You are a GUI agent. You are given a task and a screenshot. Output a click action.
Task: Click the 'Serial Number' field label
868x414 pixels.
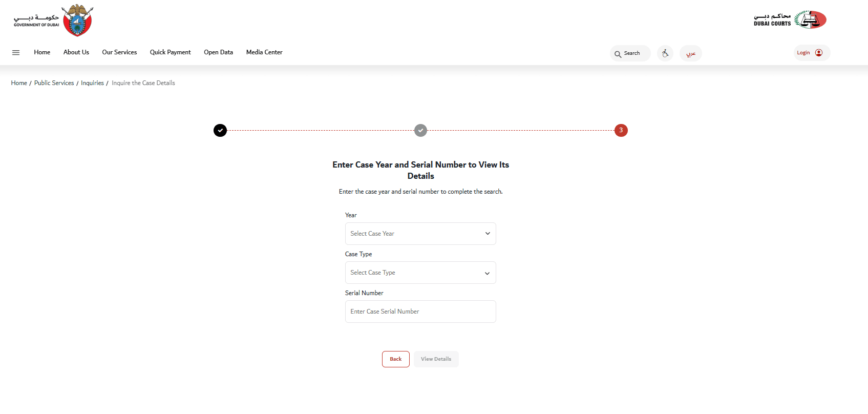(364, 293)
